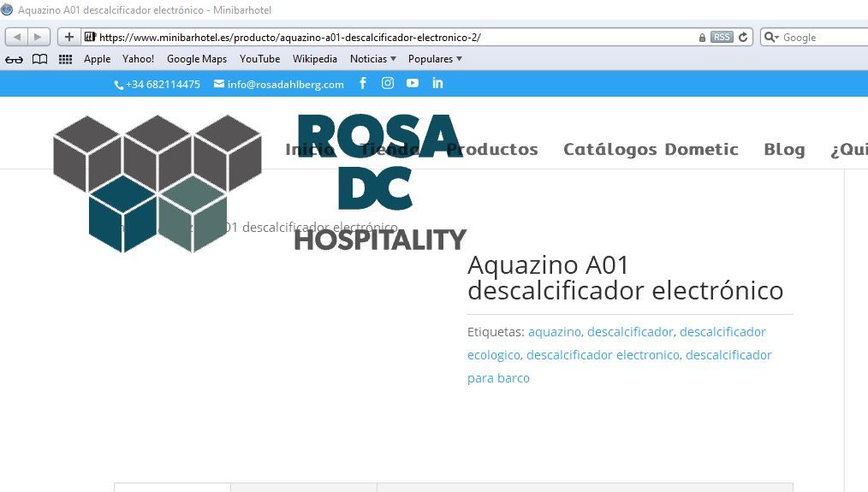Follow the descalcificador electronico tag link
This screenshot has width=868, height=492.
pyautogui.click(x=603, y=355)
